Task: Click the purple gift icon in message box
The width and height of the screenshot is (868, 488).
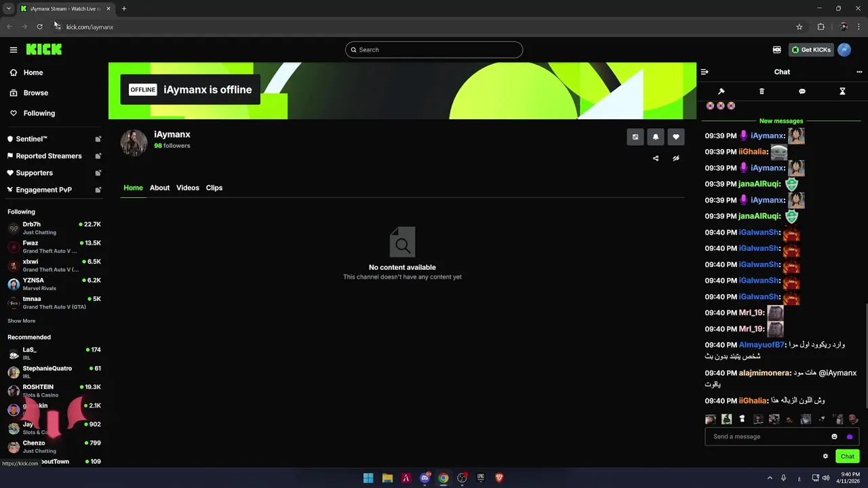Action: coord(850,436)
